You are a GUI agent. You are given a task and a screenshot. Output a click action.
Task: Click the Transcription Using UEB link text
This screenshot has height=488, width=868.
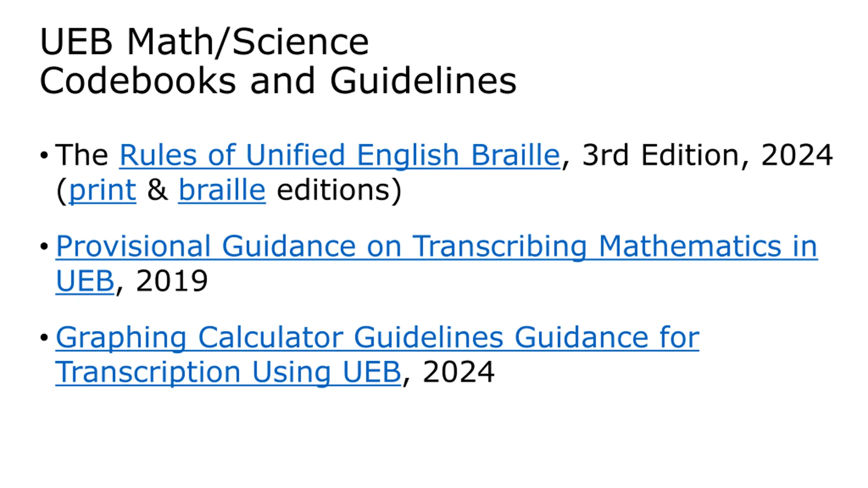(228, 372)
